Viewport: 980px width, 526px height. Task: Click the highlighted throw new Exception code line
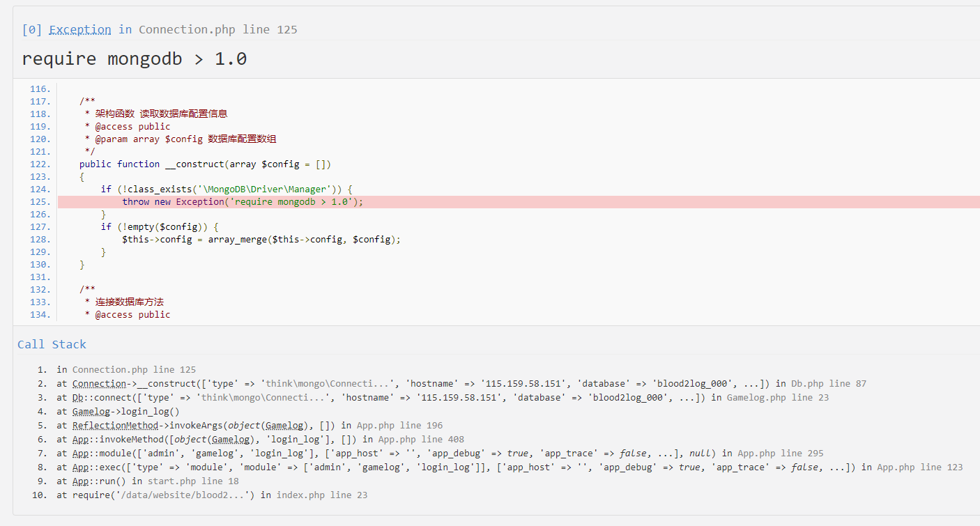(x=243, y=202)
